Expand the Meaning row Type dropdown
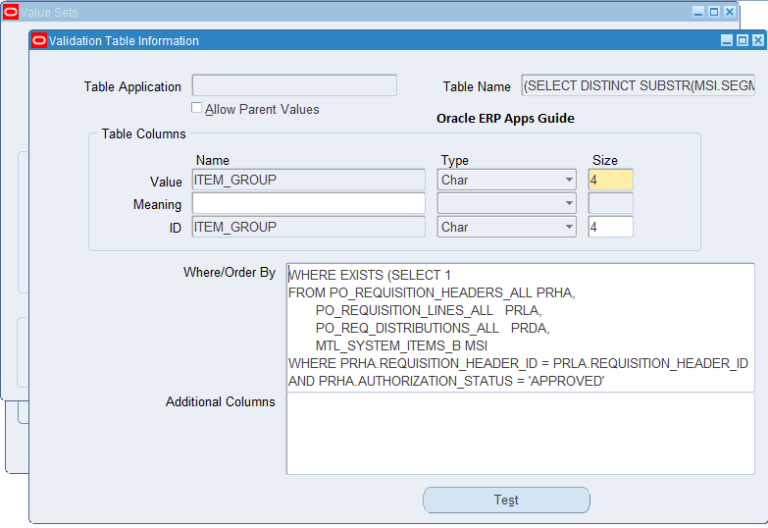 click(568, 204)
